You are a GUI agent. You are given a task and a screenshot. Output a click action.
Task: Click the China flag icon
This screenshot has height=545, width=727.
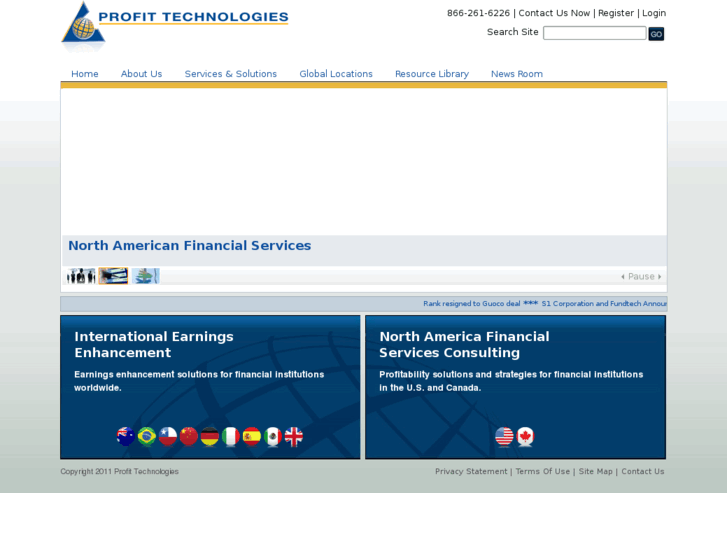(189, 436)
